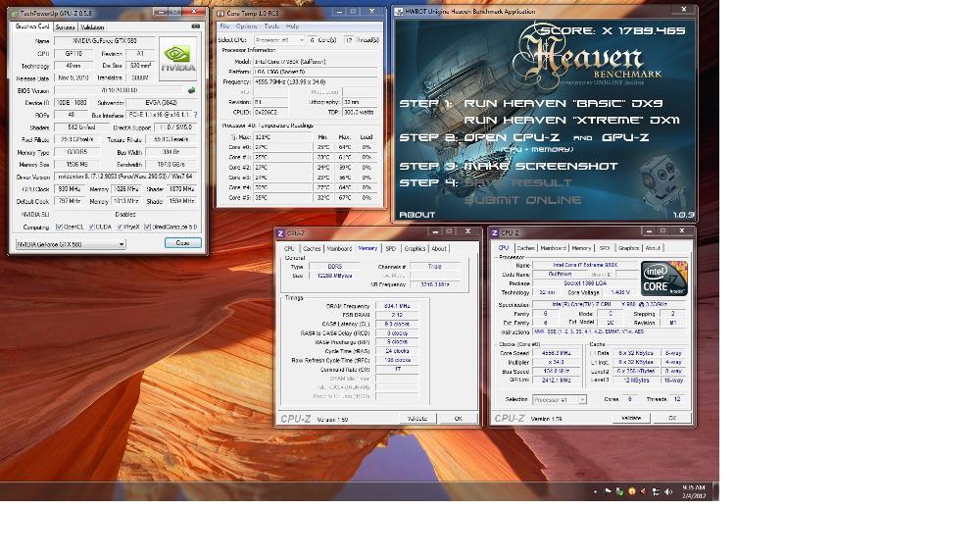The height and width of the screenshot is (560, 980).
Task: Click the green BIOS save chip icon in GPU-Z
Action: pos(192,90)
